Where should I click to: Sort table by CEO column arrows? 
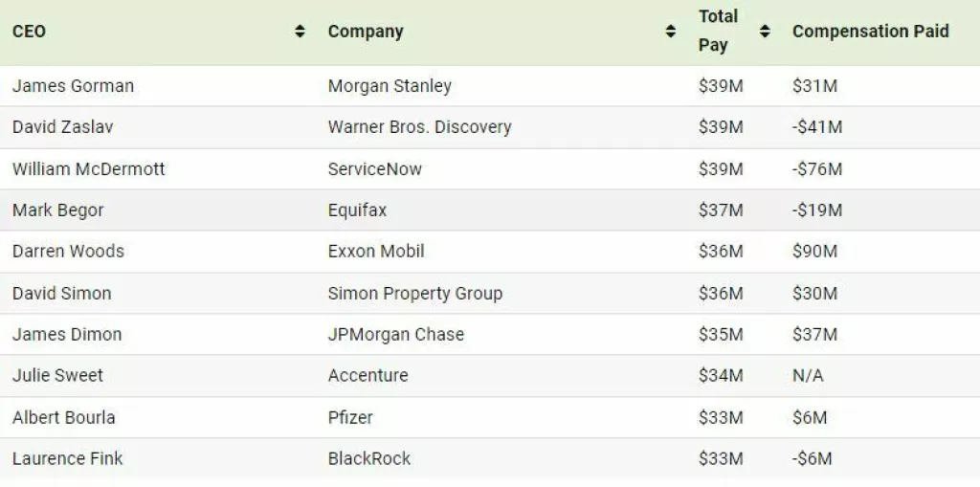tap(300, 32)
